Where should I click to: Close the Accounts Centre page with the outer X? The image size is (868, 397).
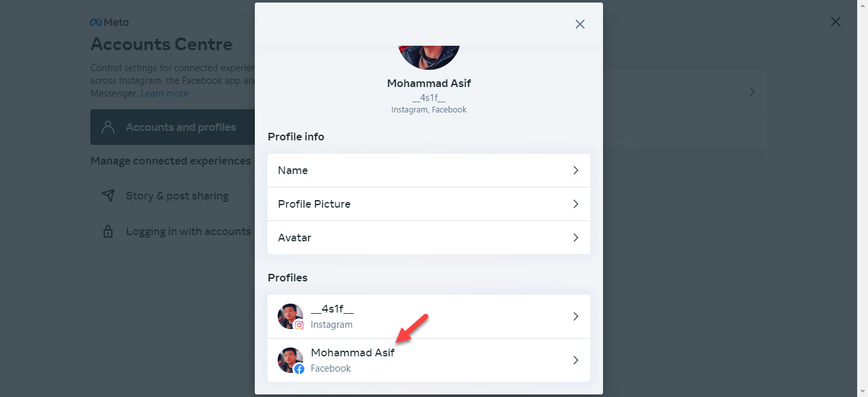835,22
